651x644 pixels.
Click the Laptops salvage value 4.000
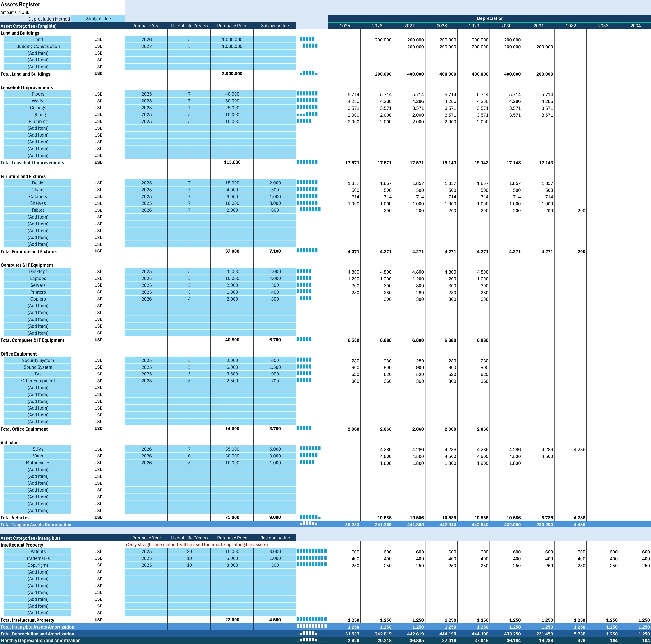click(275, 278)
